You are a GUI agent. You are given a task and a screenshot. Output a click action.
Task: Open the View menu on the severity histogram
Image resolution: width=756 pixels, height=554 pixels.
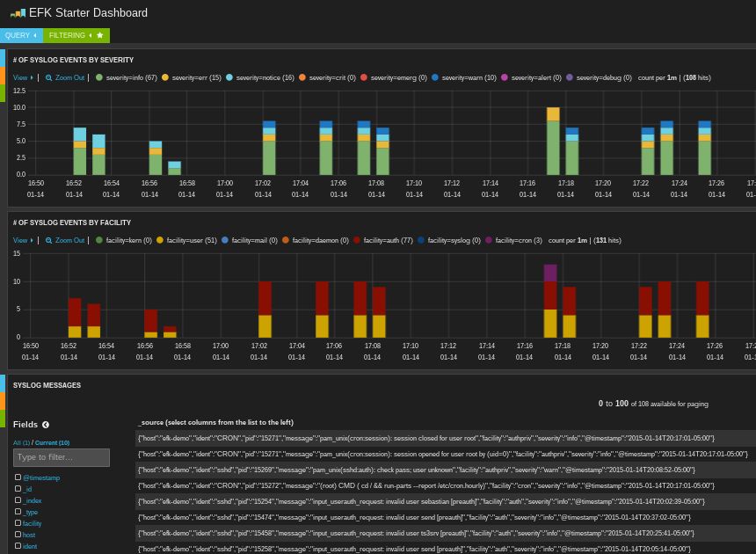click(x=19, y=77)
